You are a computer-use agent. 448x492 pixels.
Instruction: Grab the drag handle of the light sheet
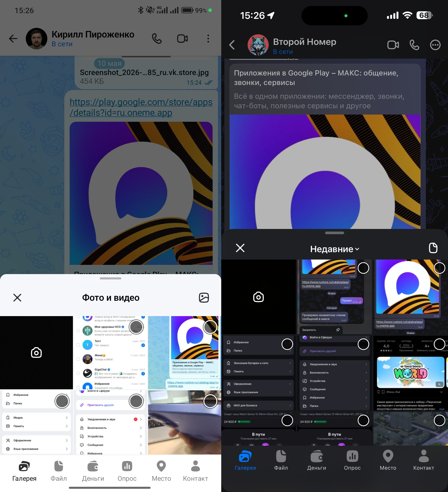click(x=110, y=278)
